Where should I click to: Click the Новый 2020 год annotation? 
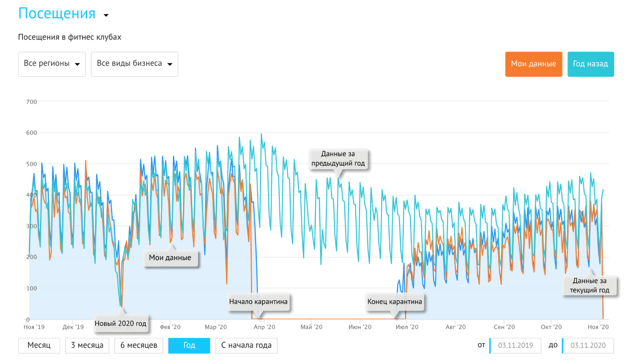tap(120, 323)
